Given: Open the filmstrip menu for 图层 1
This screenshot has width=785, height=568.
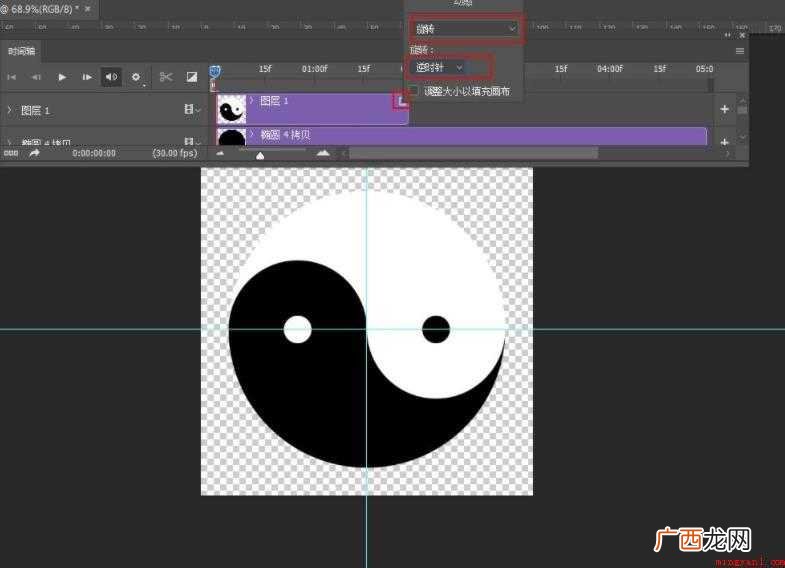Looking at the screenshot, I should [192, 109].
